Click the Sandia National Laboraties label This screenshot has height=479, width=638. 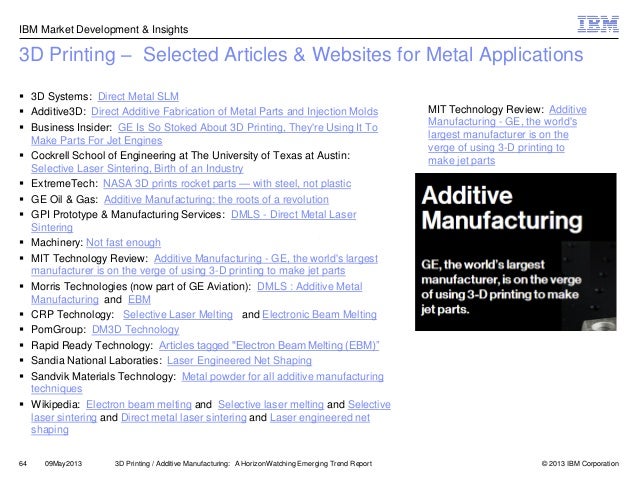pyautogui.click(x=96, y=361)
